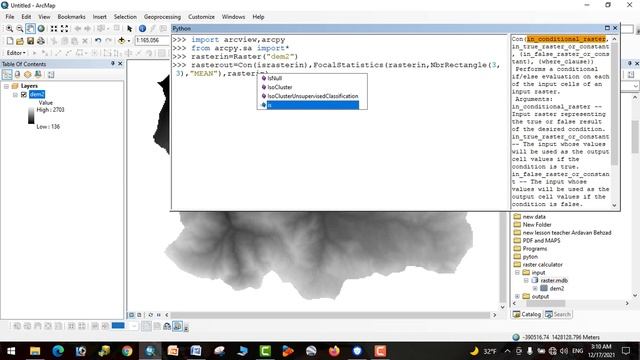The height and width of the screenshot is (360, 640).
Task: Open the Customize menu
Action: (x=201, y=17)
